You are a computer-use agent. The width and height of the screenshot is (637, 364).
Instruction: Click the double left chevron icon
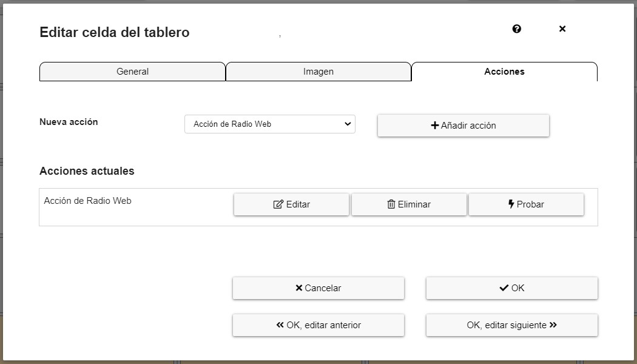(280, 325)
